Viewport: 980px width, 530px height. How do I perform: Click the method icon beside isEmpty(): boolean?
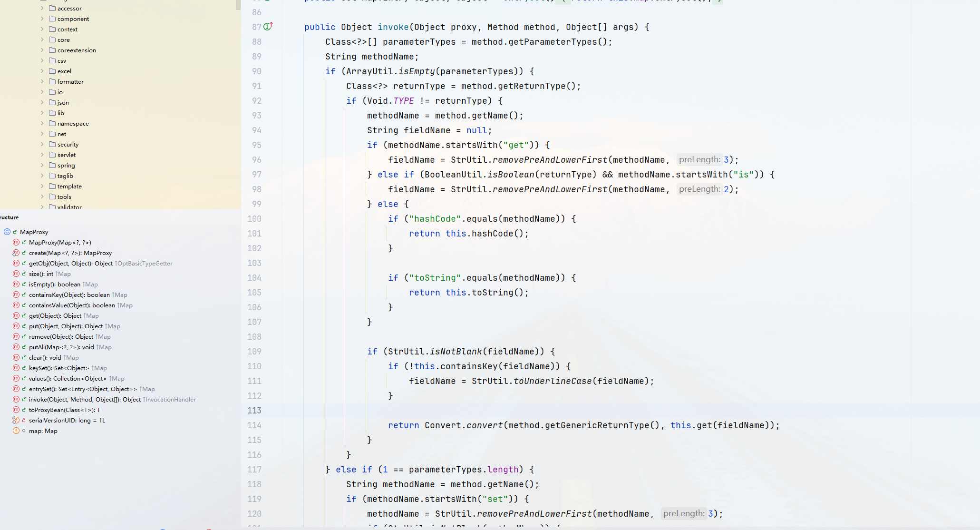pos(16,284)
